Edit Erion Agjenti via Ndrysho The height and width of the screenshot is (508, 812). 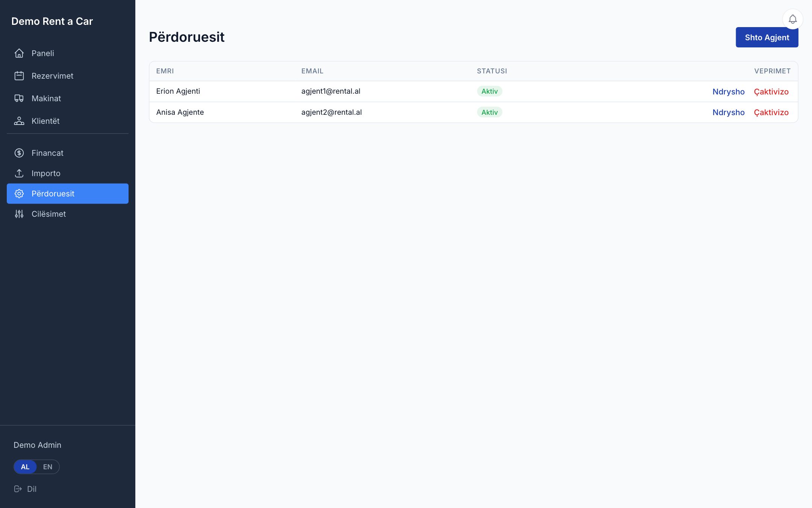729,91
